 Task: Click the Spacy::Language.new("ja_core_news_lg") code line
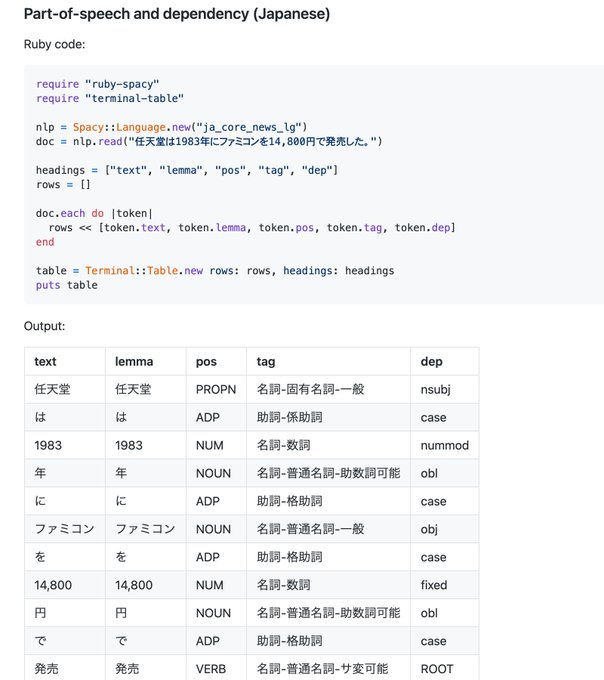(x=171, y=127)
